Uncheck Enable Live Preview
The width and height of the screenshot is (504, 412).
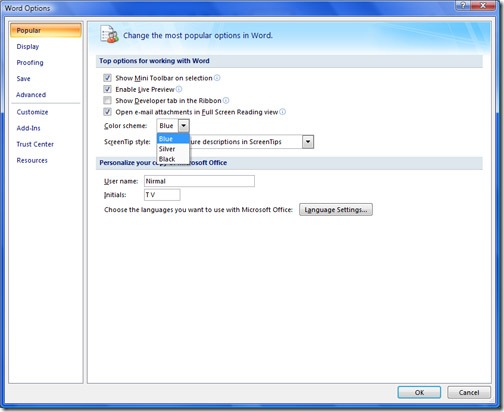click(x=107, y=89)
